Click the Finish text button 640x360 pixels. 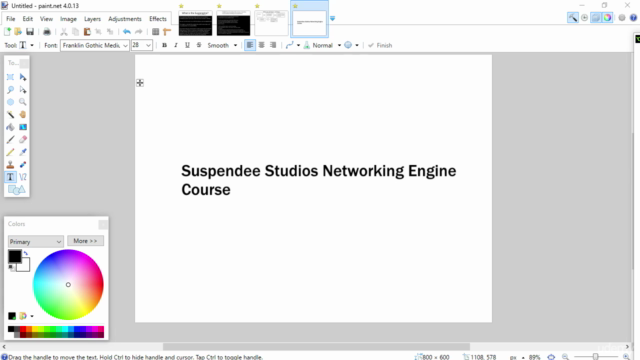[380, 45]
